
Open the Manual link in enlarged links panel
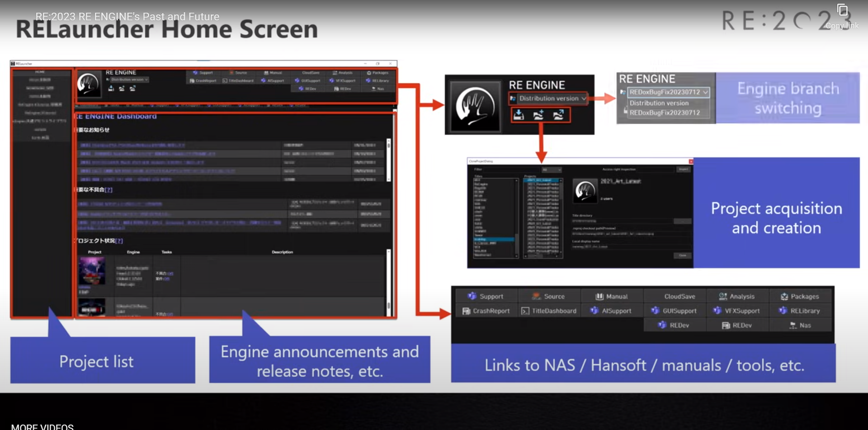(x=611, y=296)
